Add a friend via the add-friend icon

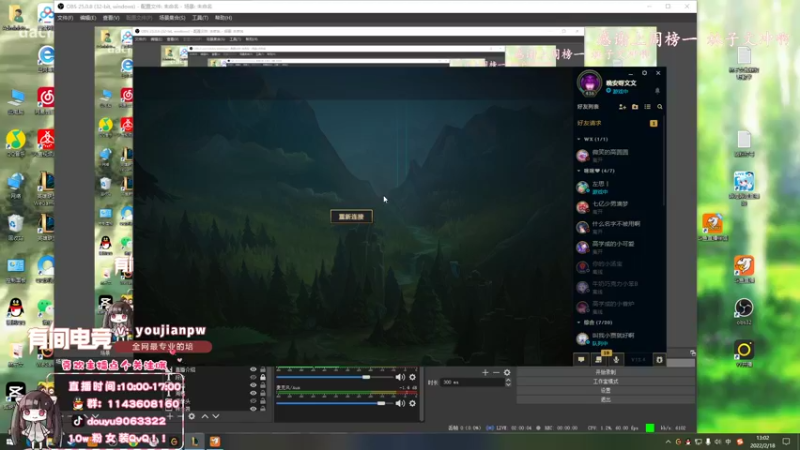click(622, 107)
